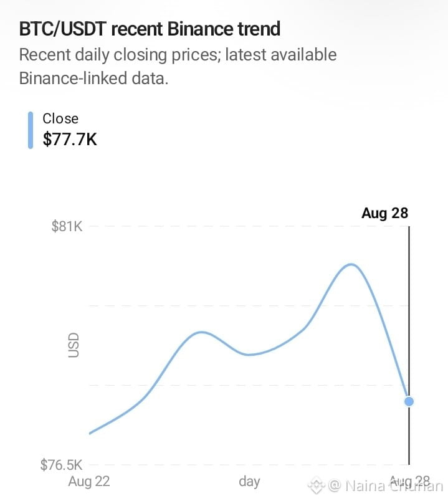448x501 pixels.
Task: Click the vertical Aug 28 cursor line
Action: (409, 345)
